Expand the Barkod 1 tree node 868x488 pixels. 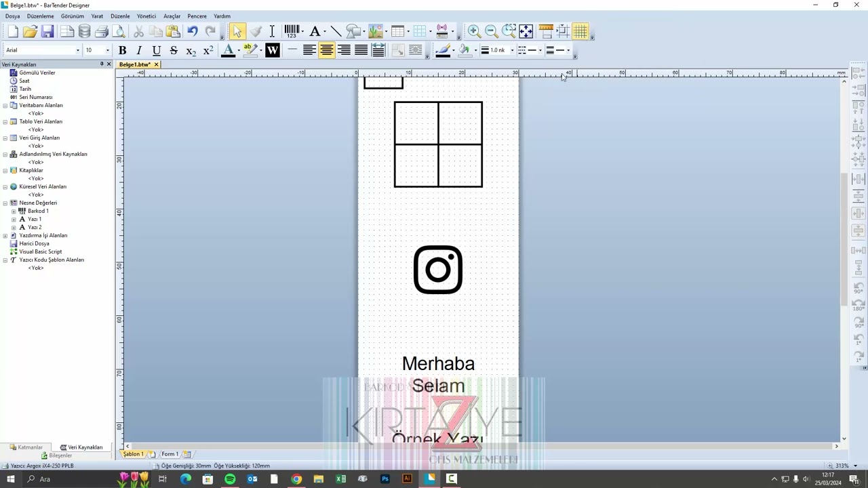[x=14, y=211]
